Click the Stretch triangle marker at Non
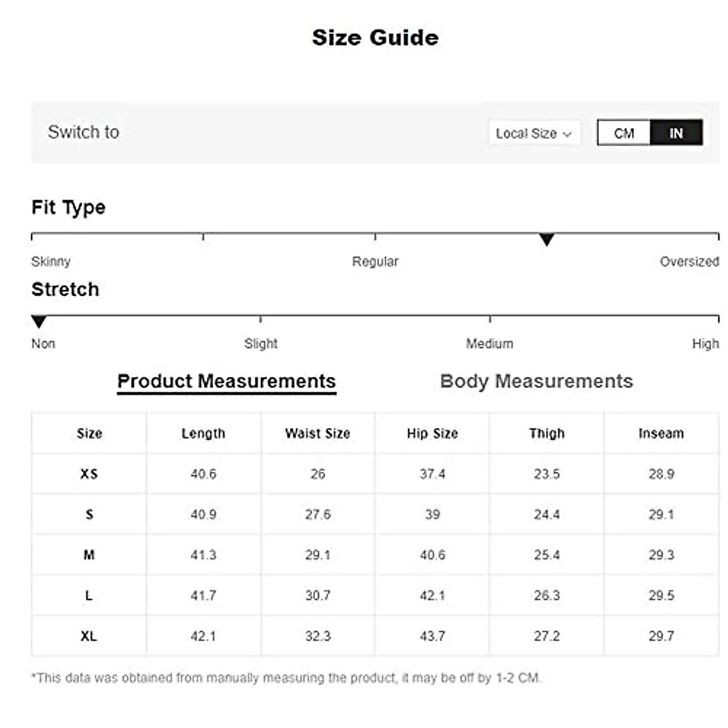 point(39,322)
